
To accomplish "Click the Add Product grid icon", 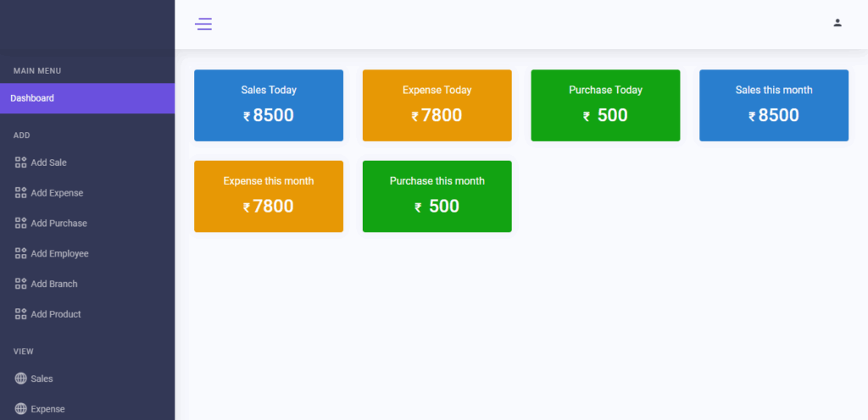I will coord(21,314).
